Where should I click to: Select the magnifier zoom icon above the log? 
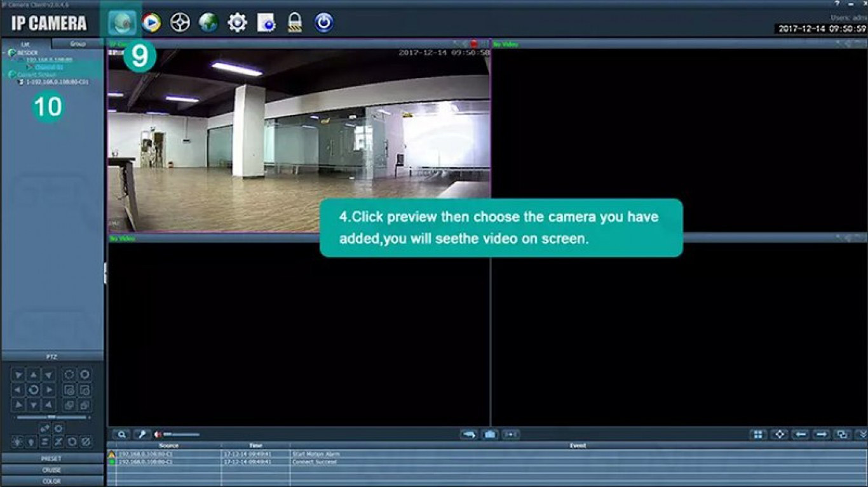point(123,434)
